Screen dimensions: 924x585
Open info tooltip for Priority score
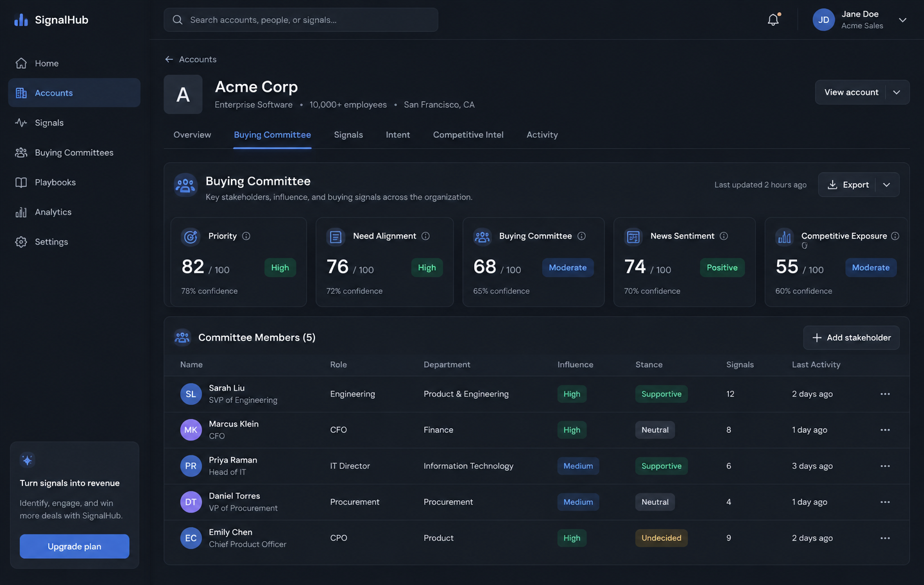246,236
